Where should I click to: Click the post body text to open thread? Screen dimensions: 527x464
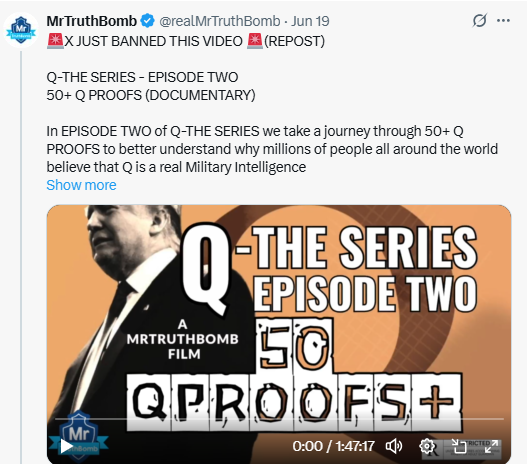(x=272, y=149)
